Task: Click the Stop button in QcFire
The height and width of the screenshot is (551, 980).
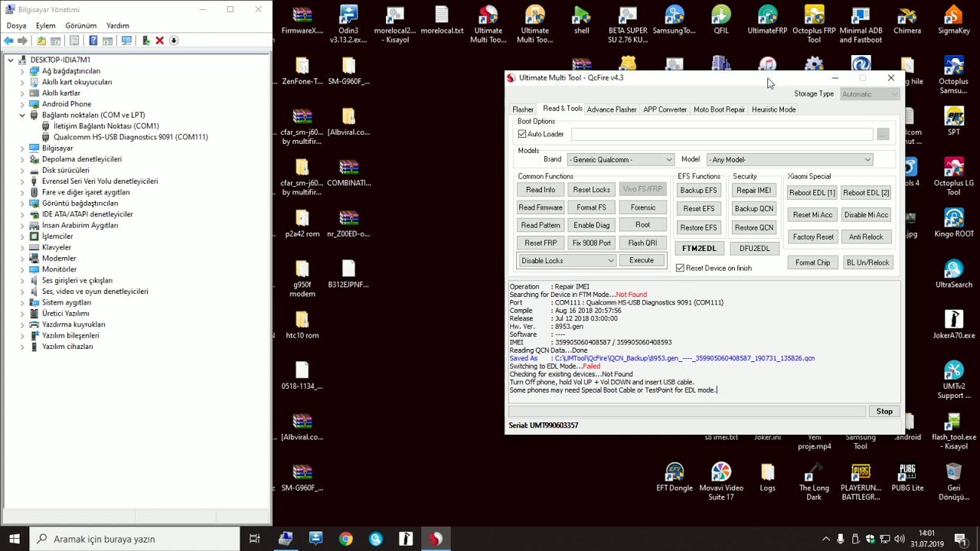Action: (884, 412)
